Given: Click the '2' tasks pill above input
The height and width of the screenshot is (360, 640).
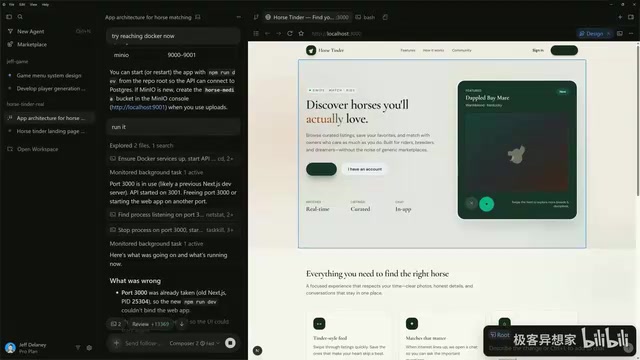Looking at the screenshot, I should click(116, 324).
